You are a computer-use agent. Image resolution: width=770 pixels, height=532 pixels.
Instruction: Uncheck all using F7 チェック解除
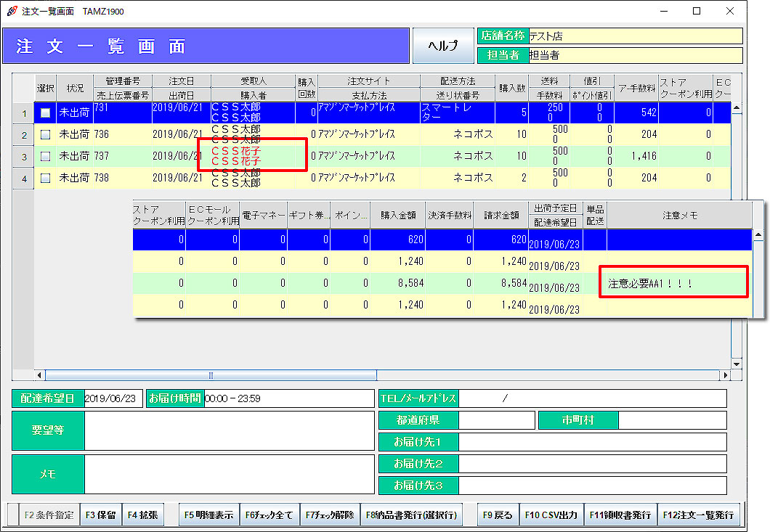click(329, 515)
